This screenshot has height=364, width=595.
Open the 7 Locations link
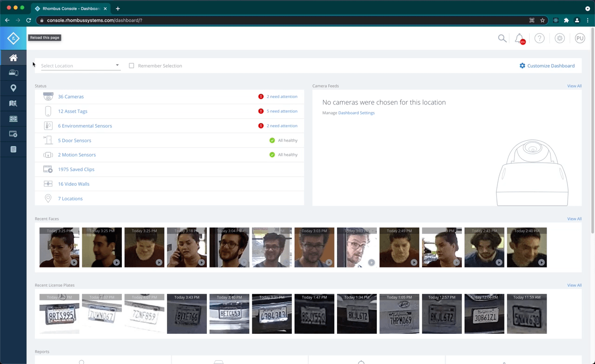point(70,198)
